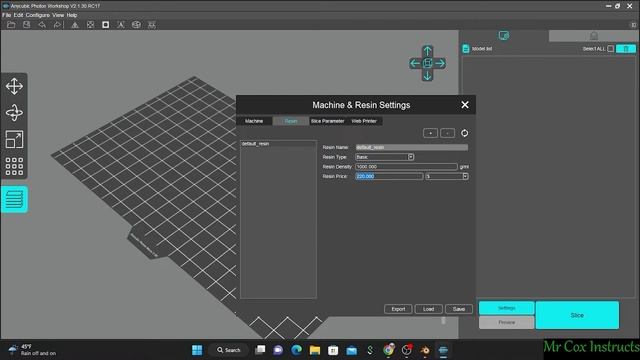Delete selected models with cyan trash button
Screen dimensions: 640x360
[626, 49]
